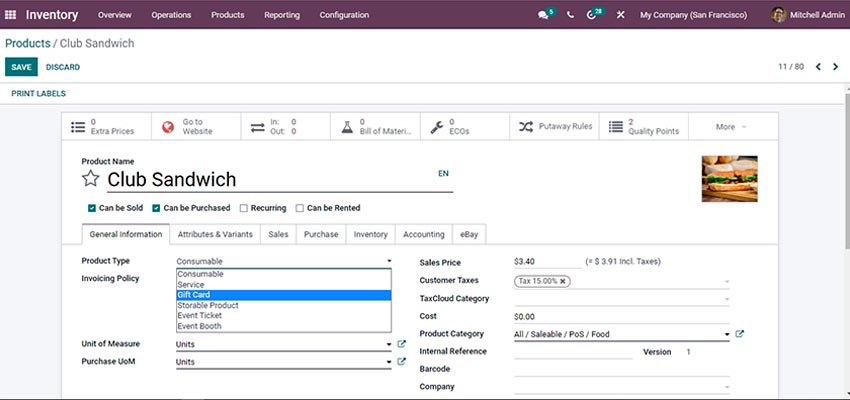Uncheck Can be Purchased checkbox
850x400 pixels.
tap(156, 208)
